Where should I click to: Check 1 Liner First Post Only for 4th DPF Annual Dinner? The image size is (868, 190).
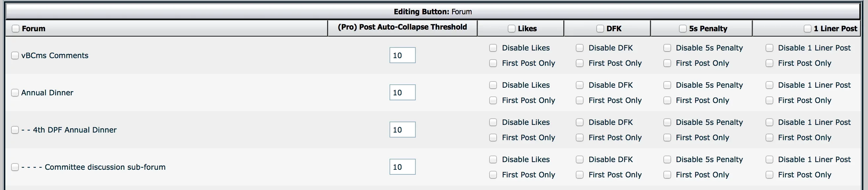769,138
